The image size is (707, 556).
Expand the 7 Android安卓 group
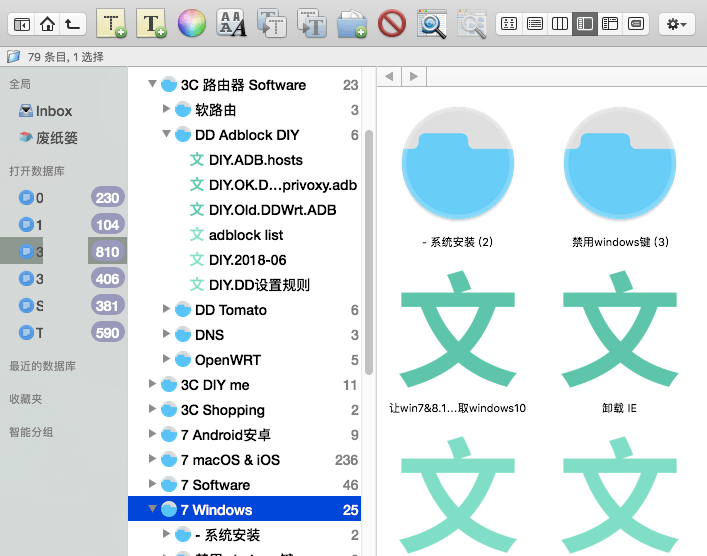click(152, 434)
